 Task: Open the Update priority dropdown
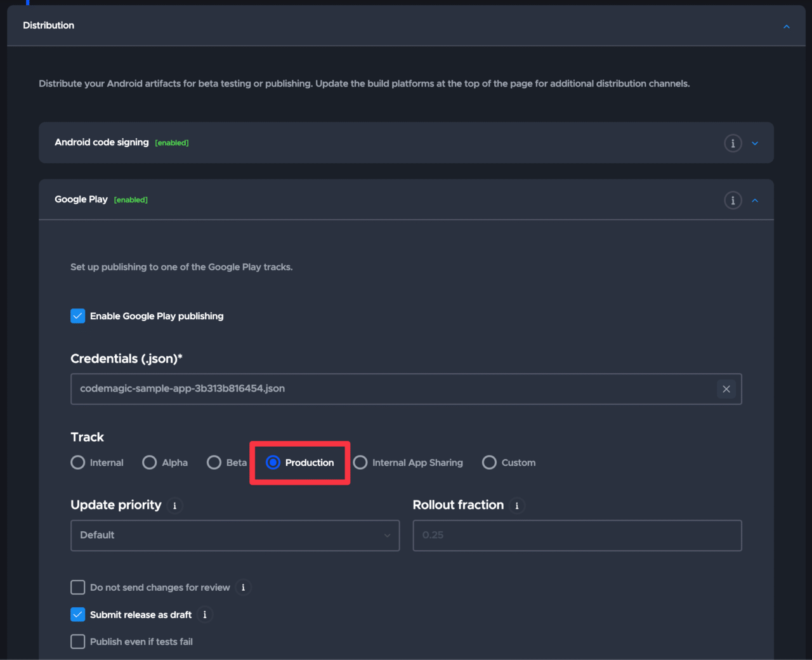pyautogui.click(x=235, y=536)
